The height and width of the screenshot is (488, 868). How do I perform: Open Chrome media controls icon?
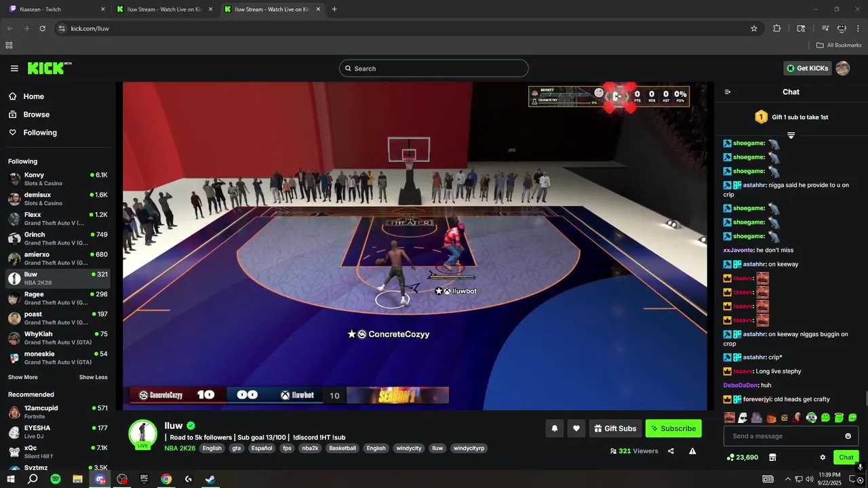tap(825, 28)
